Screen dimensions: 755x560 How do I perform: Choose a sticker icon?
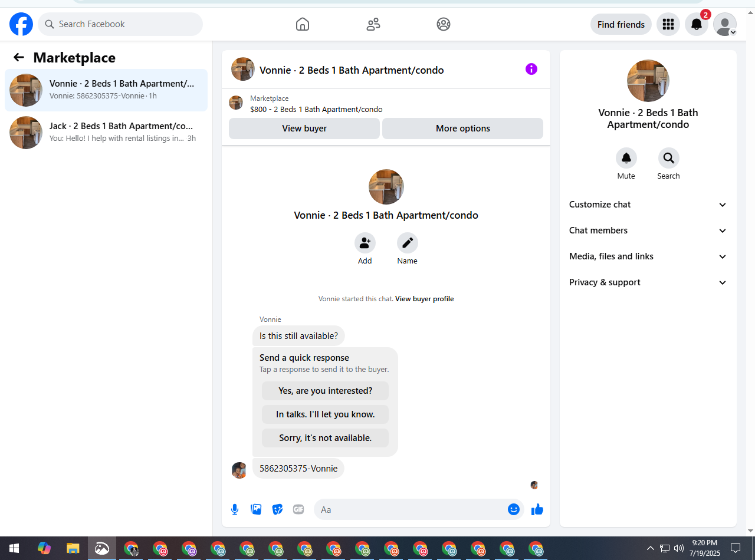tap(277, 509)
